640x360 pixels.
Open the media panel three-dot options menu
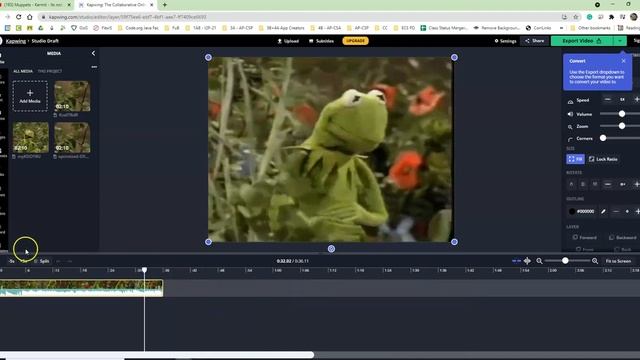(x=94, y=67)
